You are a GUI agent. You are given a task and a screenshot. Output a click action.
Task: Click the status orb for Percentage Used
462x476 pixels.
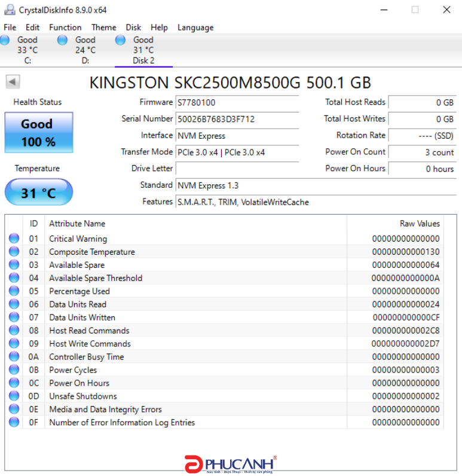point(14,291)
